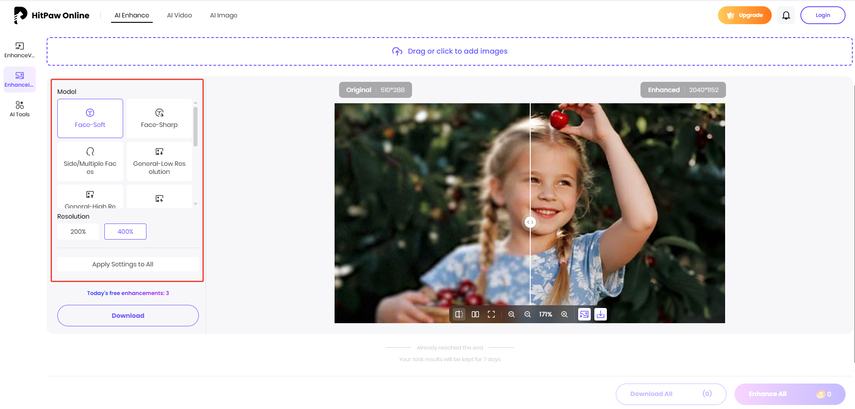
Task: Click the download icon in the image toolbar
Action: [x=600, y=314]
